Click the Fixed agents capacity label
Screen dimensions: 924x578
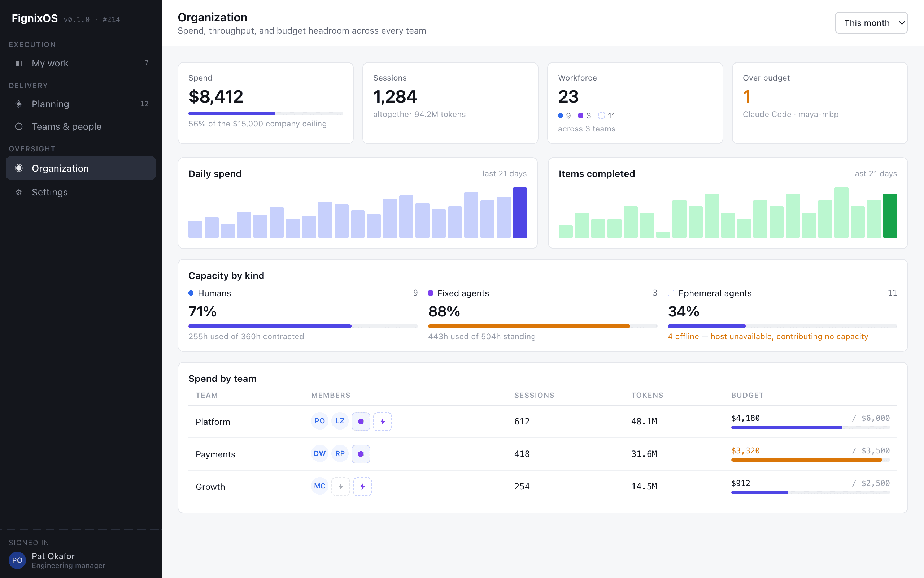click(x=463, y=293)
